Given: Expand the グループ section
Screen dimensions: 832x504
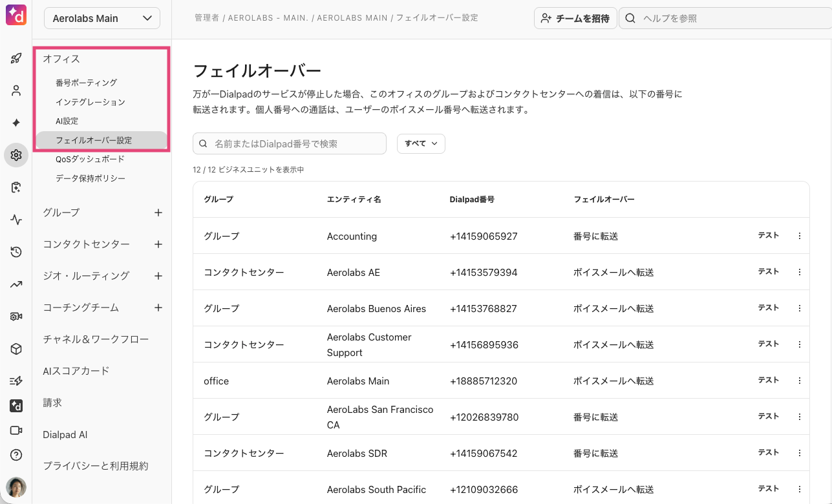Looking at the screenshot, I should coord(61,213).
